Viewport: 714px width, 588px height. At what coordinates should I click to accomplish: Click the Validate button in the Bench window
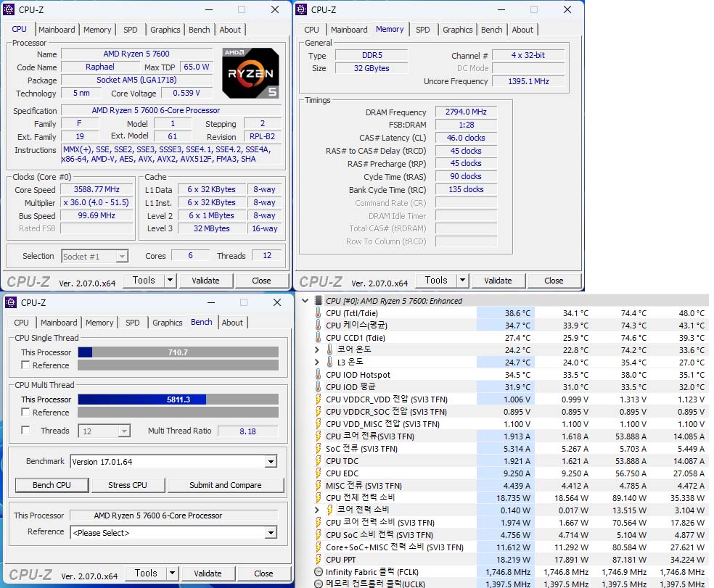[208, 573]
